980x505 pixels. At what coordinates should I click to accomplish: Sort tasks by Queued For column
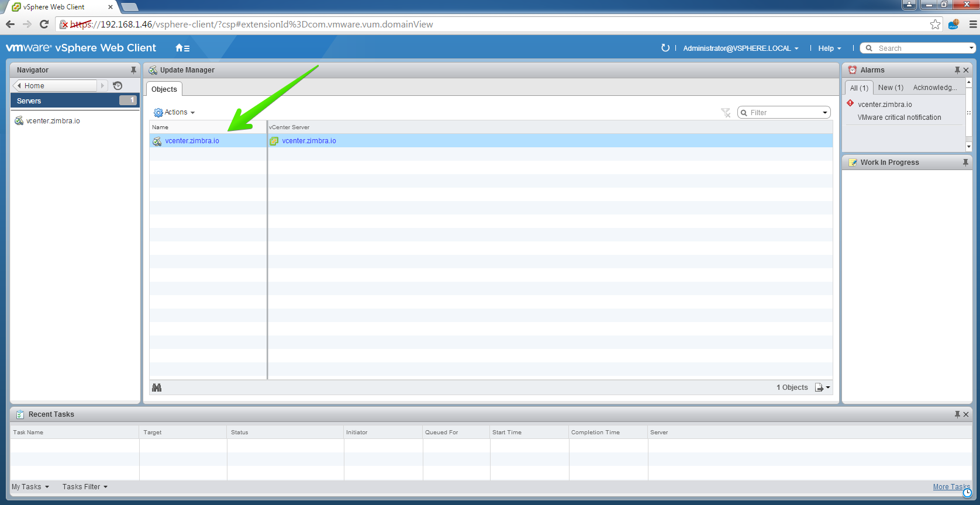456,433
